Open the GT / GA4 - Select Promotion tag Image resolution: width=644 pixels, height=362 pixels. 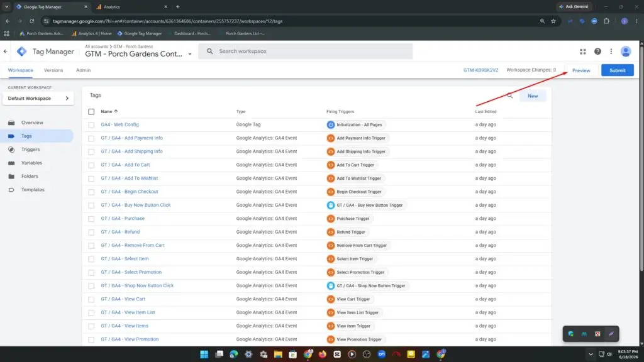point(131,272)
